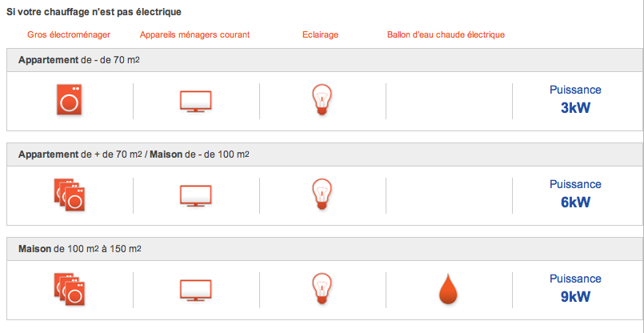The image size is (644, 333).
Task: Click the TV icon in the 3kW row
Action: click(196, 101)
